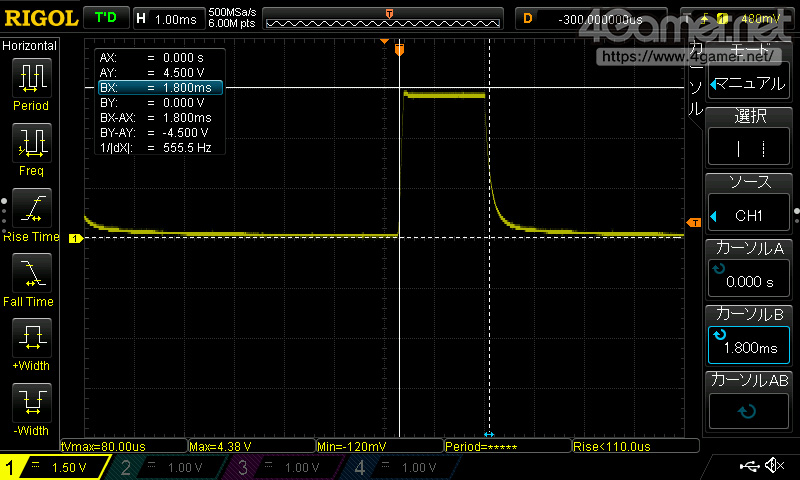
Task: Toggle channel 2 on
Action: pyautogui.click(x=164, y=467)
